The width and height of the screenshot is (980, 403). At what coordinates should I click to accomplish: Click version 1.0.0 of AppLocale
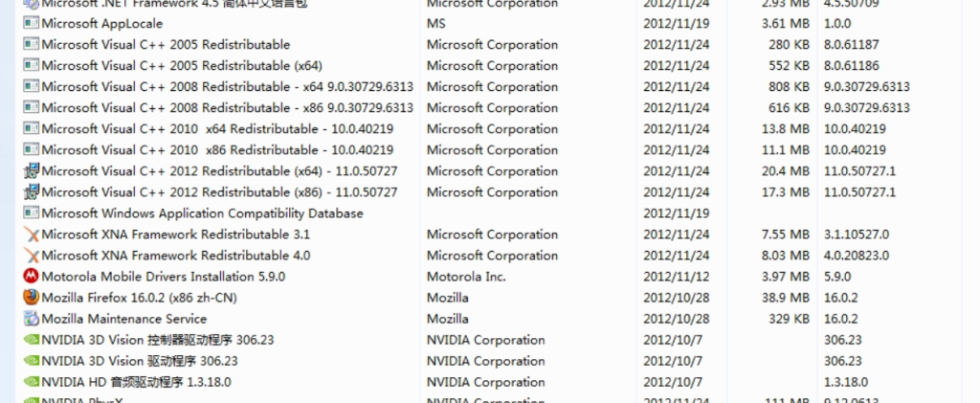pos(837,24)
